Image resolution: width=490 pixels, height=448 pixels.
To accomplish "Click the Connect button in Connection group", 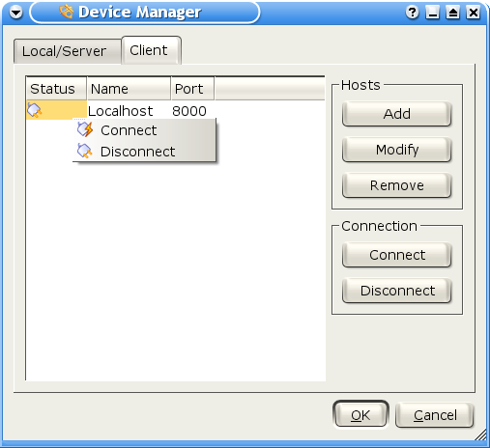I will 396,255.
